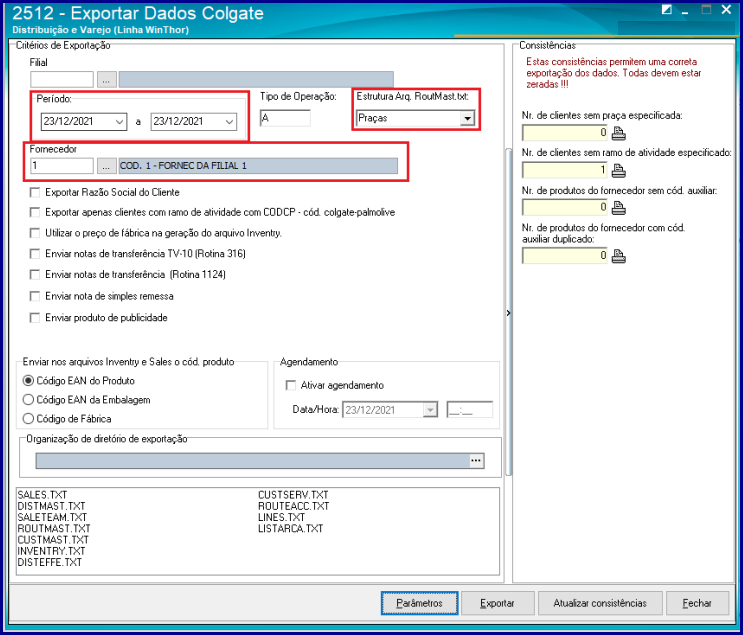743x635 pixels.
Task: Select CUSTSERV.TXT in file list
Action: [x=293, y=495]
